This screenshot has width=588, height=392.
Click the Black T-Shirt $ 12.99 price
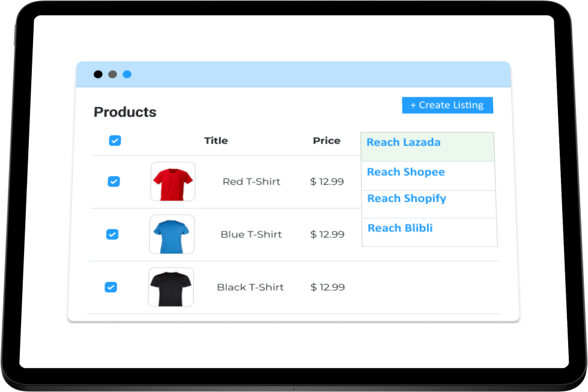click(x=328, y=287)
